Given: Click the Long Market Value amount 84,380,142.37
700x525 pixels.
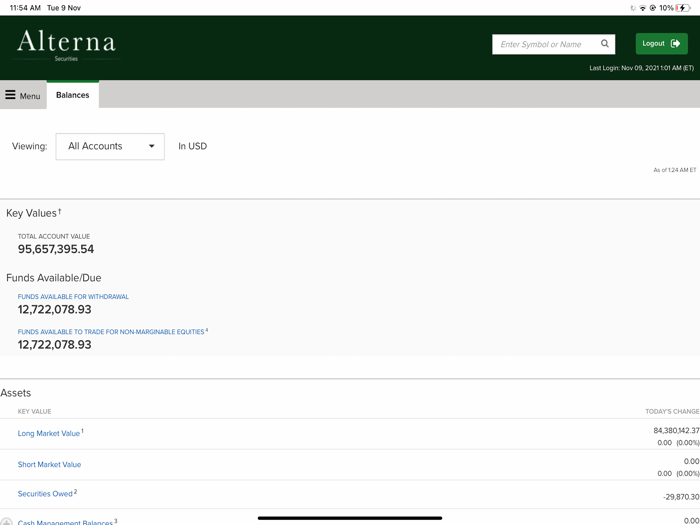Looking at the screenshot, I should [x=676, y=430].
